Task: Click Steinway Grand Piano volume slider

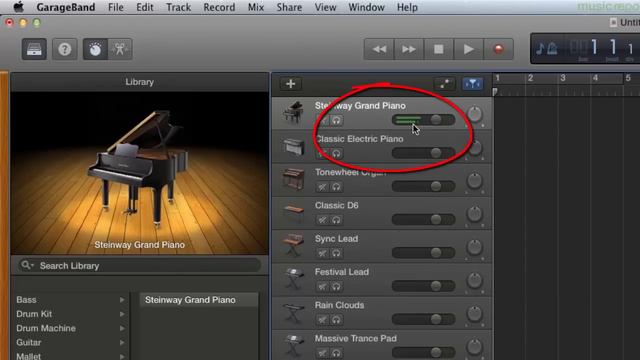Action: click(423, 120)
